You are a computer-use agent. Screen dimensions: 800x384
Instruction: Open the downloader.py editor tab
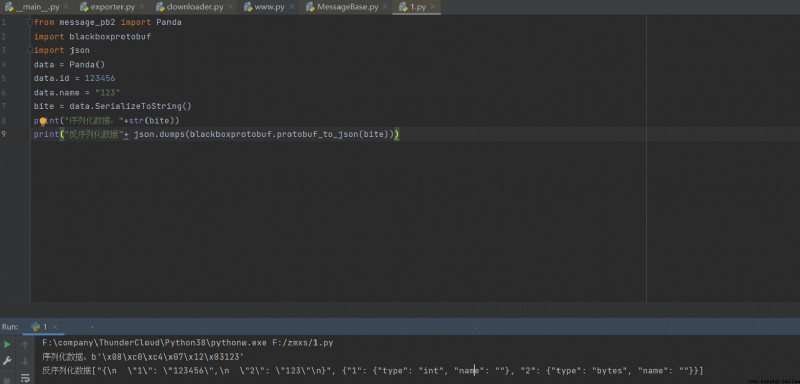tap(195, 7)
